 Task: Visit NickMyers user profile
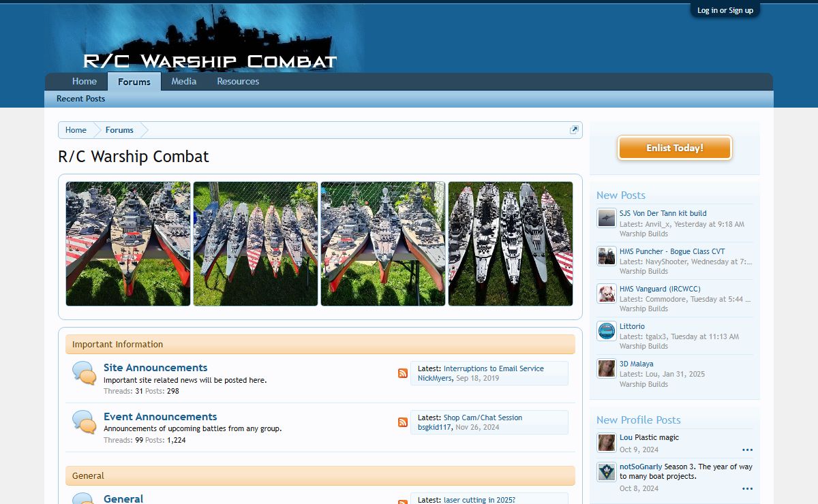435,378
